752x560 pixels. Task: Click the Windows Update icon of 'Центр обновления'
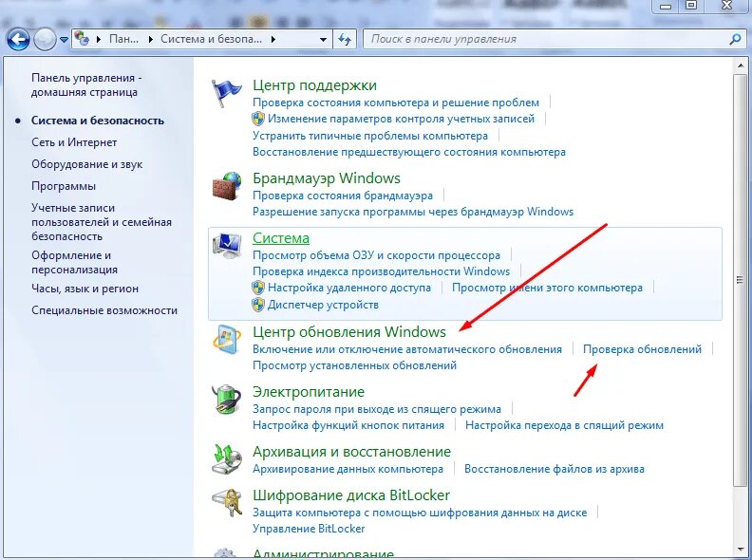tap(226, 340)
